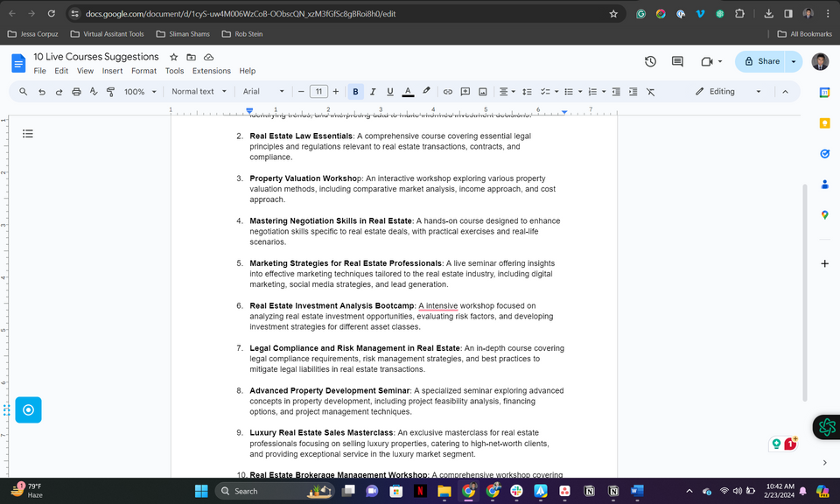The height and width of the screenshot is (504, 840).
Task: Click the font size field showing 11
Action: click(318, 92)
